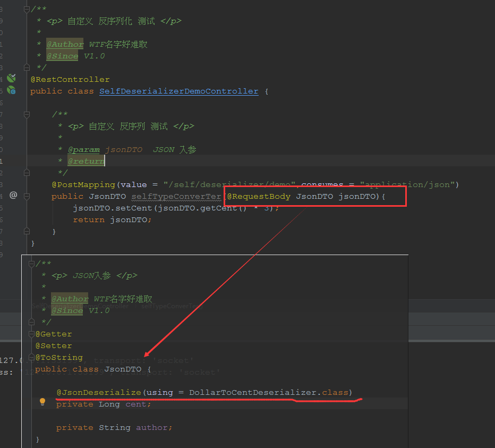Click the JsonDTO class declaration name
Image resolution: width=495 pixels, height=448 pixels.
pyautogui.click(x=123, y=369)
